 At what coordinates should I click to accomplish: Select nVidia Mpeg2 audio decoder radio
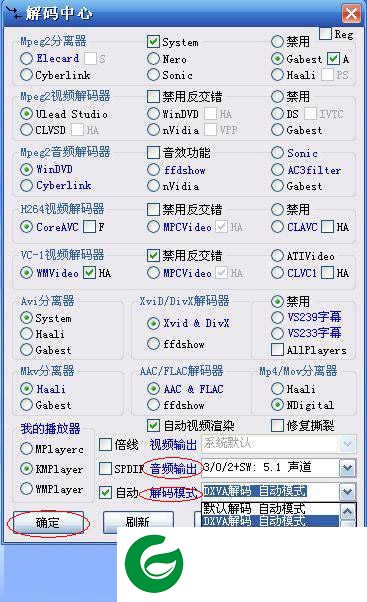click(x=153, y=185)
